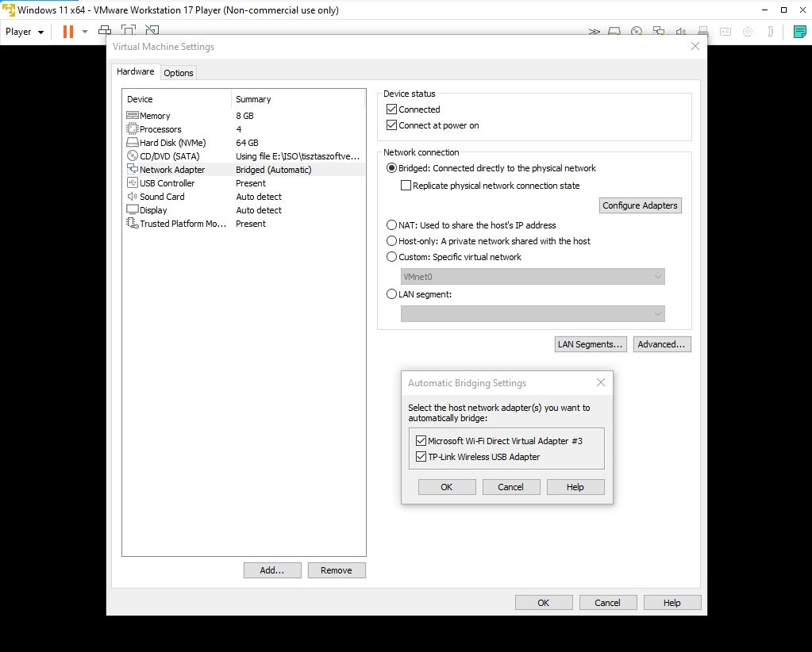Viewport: 812px width, 652px height.
Task: Click the '8 GB' memory summary
Action: point(244,116)
